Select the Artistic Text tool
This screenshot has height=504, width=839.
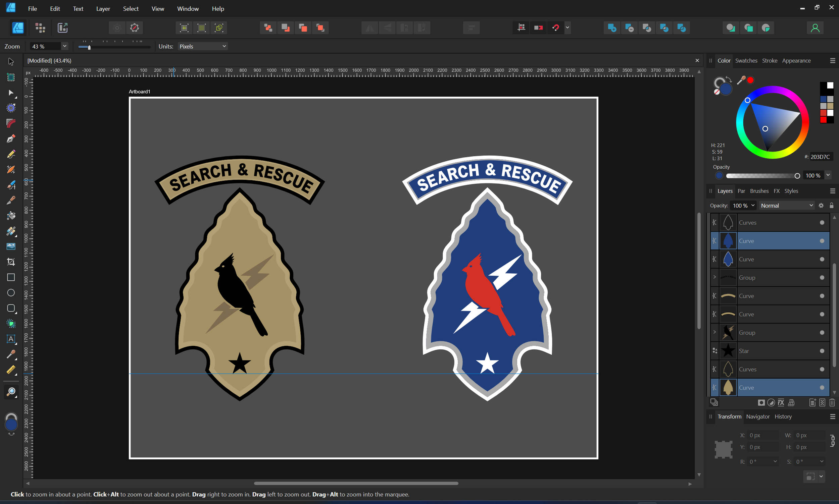[11, 339]
